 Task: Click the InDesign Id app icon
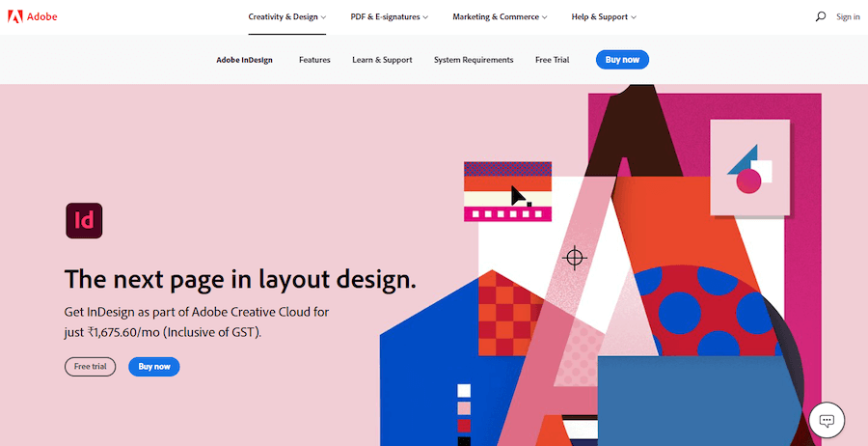coord(84,220)
